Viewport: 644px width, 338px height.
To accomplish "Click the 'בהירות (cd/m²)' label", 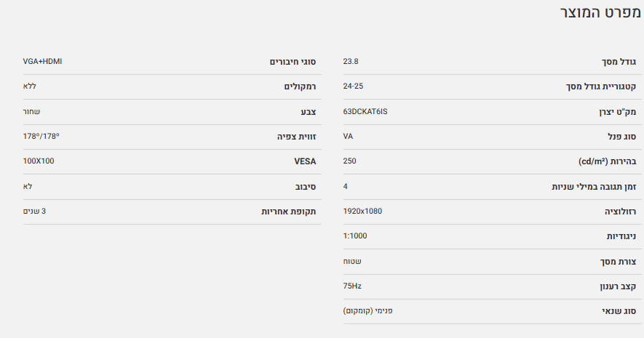I will (x=603, y=161).
